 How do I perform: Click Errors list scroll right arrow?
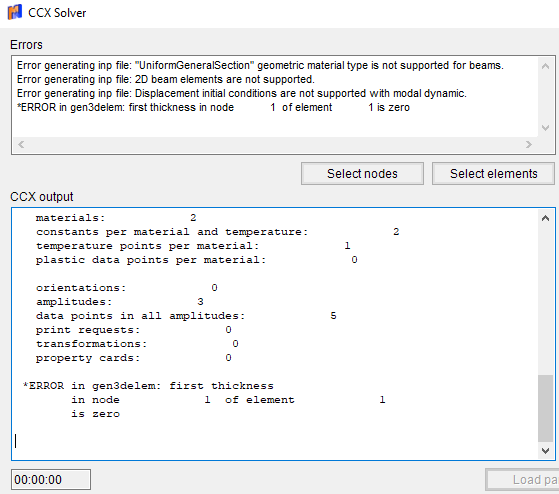529,144
